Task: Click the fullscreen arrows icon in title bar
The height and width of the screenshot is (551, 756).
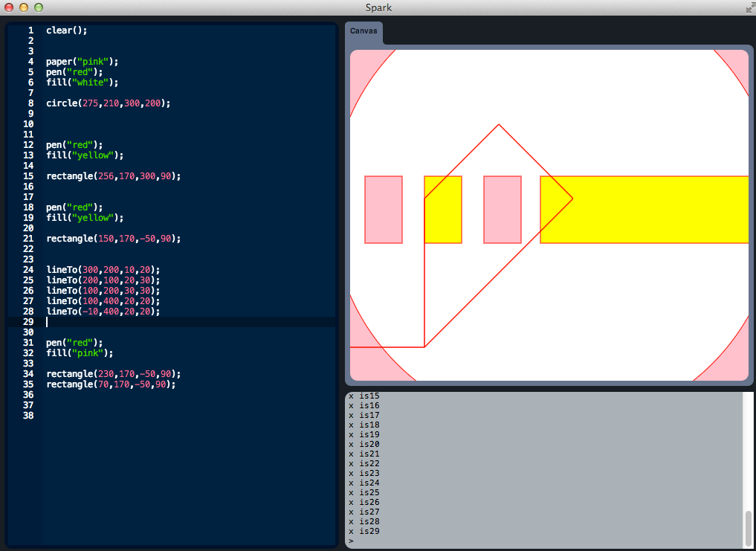Action: 749,7
